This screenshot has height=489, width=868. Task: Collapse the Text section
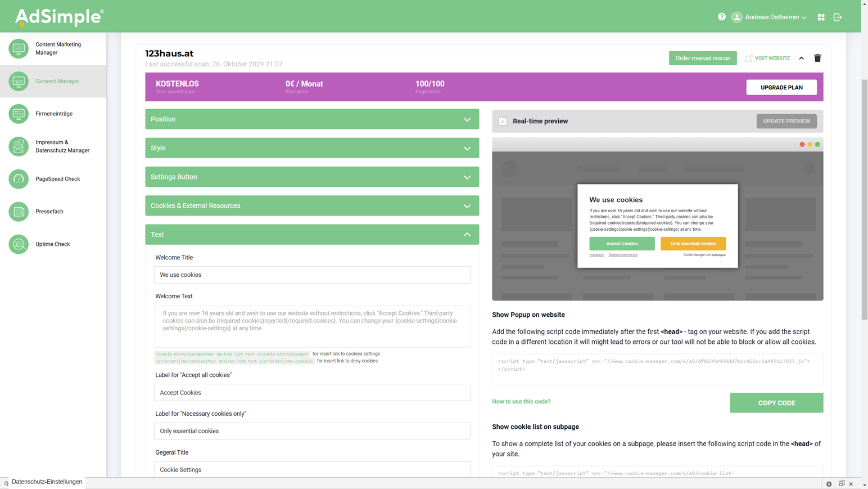(x=312, y=235)
